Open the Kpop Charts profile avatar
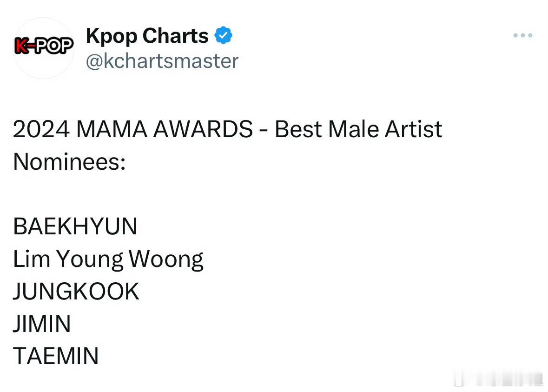This screenshot has width=548, height=392. (43, 48)
